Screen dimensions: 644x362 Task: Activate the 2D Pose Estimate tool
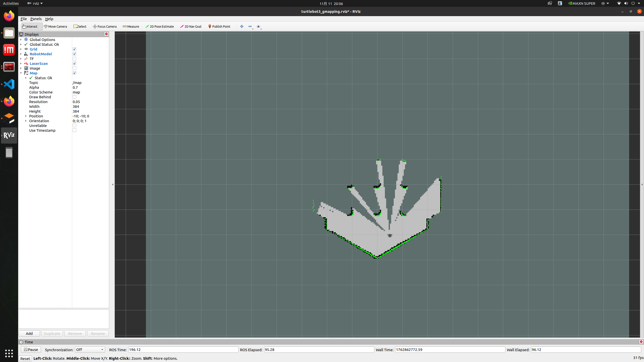tap(159, 26)
